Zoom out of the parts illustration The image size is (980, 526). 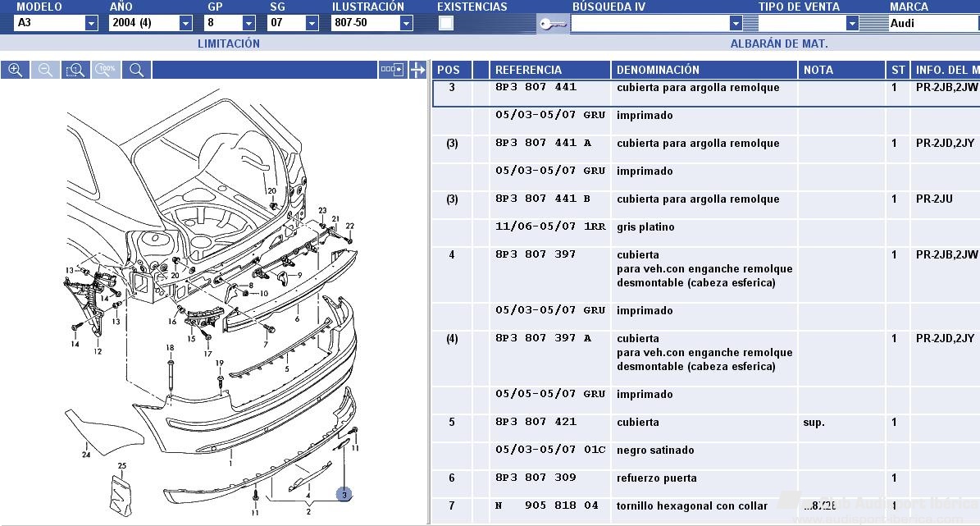click(45, 70)
